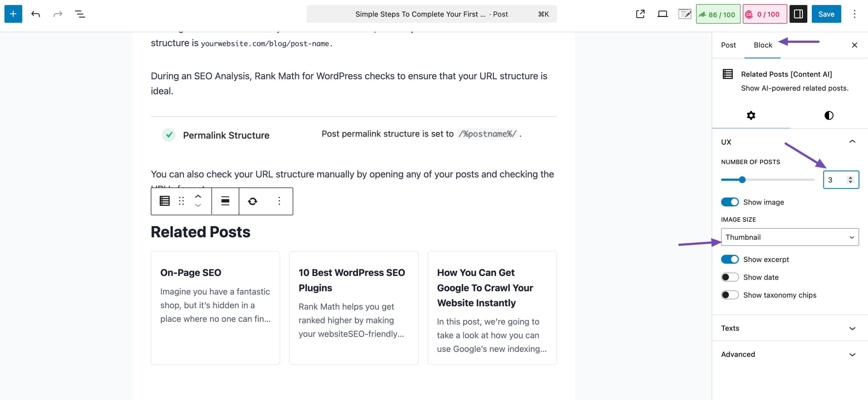The width and height of the screenshot is (868, 400).
Task: Expand the Advanced section
Action: coord(790,354)
